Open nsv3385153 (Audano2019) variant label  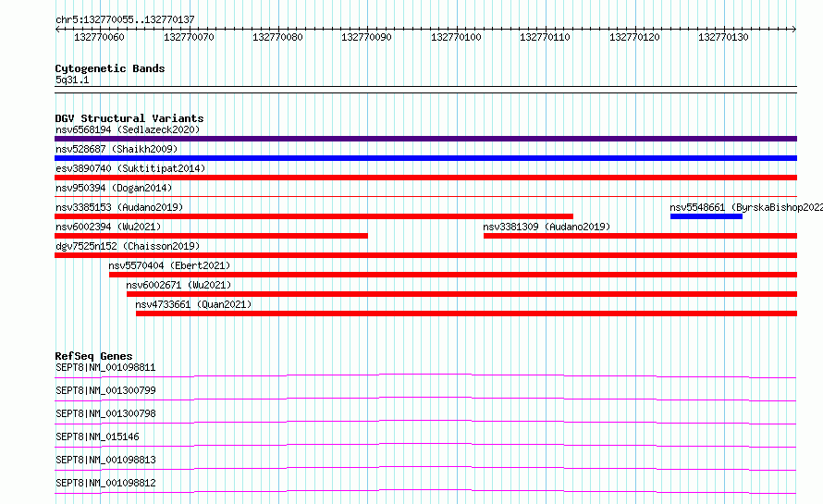pyautogui.click(x=119, y=207)
